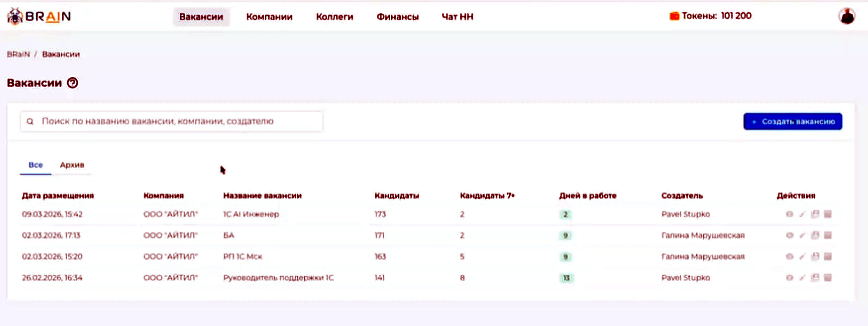Image resolution: width=868 pixels, height=326 pixels.
Task: Click candidates count 141
Action: coord(379,278)
